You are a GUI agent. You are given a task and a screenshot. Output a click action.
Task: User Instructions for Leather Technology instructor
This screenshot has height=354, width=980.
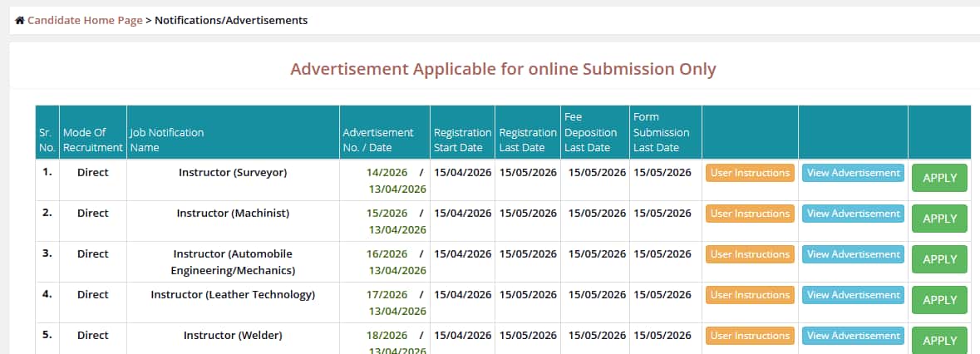(x=750, y=295)
